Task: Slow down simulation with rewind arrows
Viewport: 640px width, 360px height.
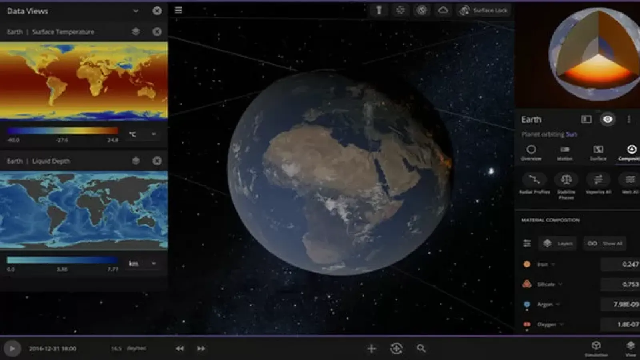Action: coord(180,349)
